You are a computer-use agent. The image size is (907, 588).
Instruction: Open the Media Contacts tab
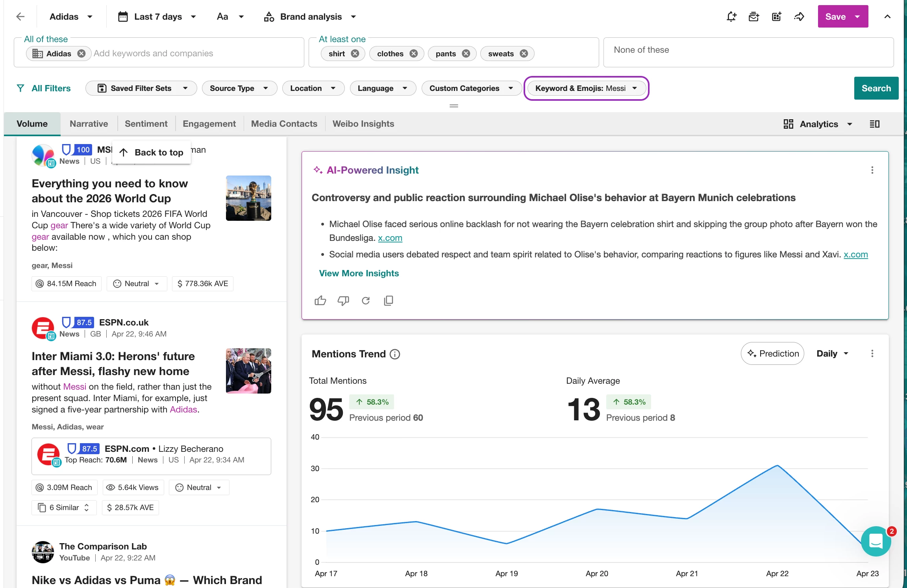point(284,124)
